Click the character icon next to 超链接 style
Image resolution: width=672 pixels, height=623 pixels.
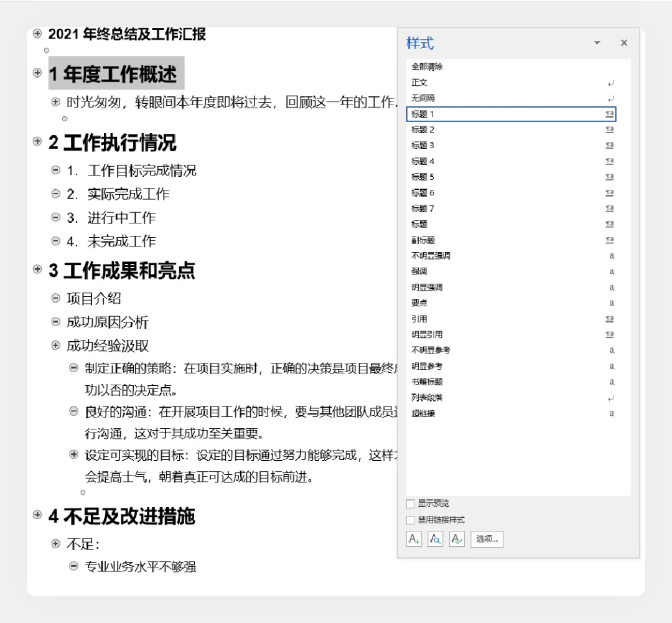[612, 413]
